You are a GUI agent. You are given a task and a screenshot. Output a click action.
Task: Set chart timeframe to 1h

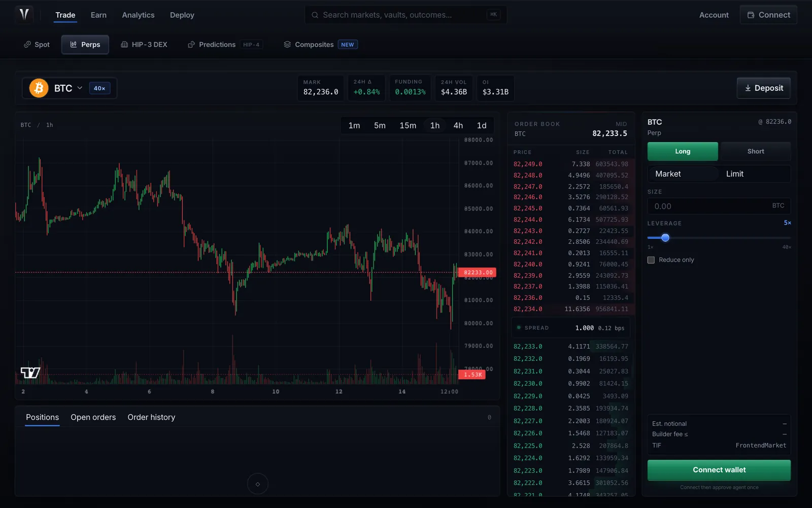coord(435,125)
